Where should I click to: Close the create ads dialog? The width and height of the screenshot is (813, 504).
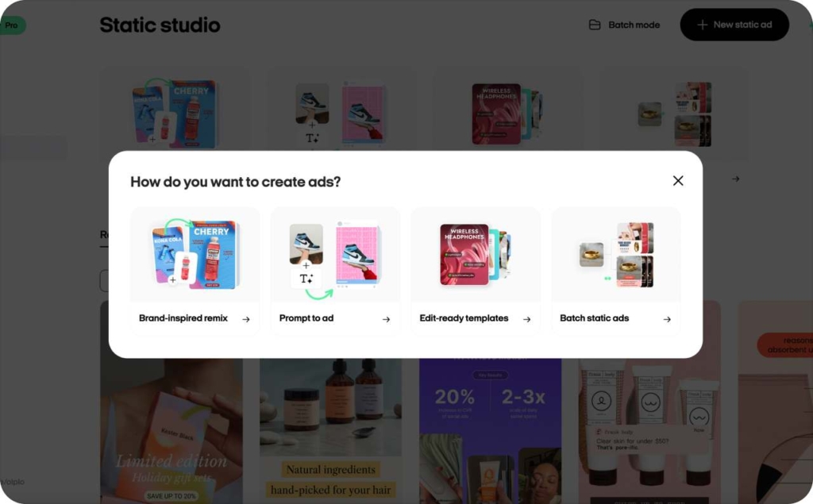pyautogui.click(x=678, y=180)
